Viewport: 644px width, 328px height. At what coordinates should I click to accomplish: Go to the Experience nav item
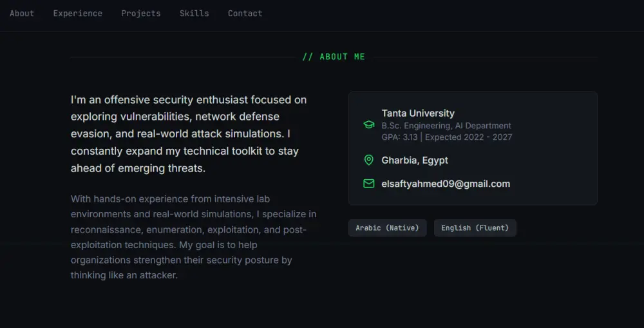coord(78,13)
